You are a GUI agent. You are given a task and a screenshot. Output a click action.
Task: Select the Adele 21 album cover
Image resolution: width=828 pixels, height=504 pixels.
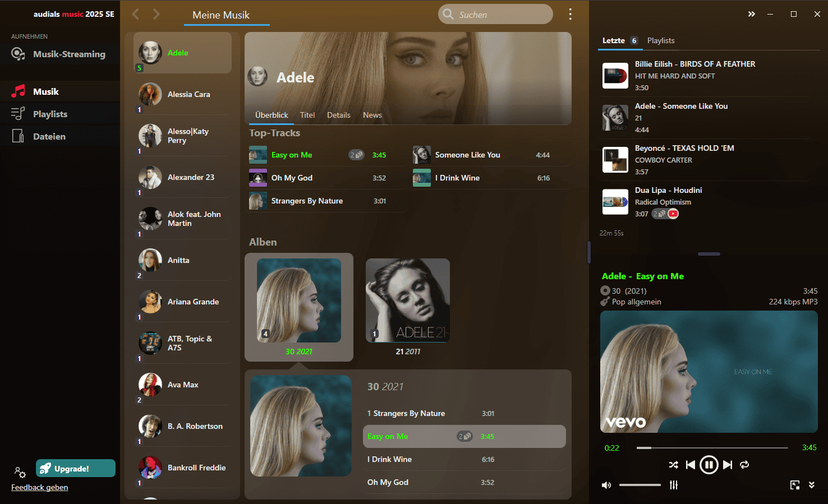tap(407, 300)
